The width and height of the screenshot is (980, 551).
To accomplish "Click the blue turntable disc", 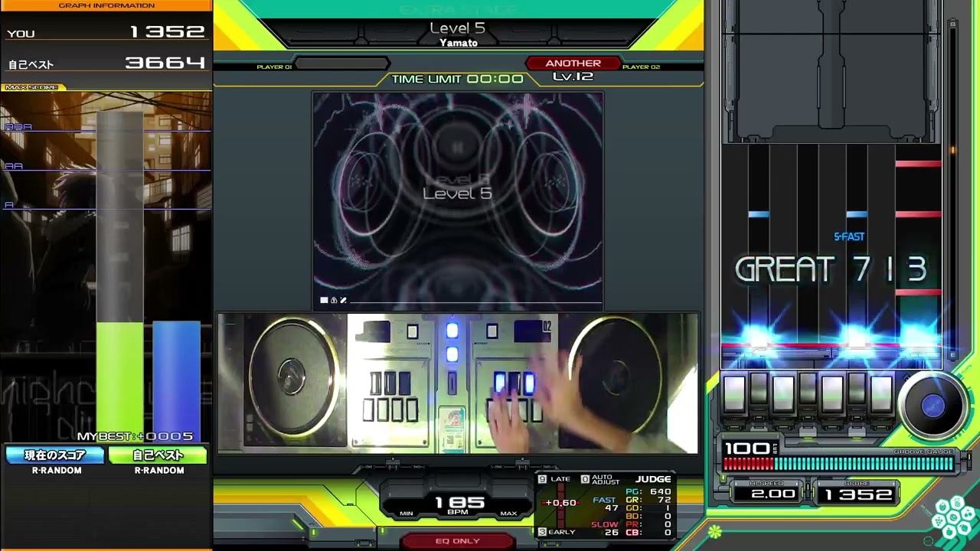I will 933,406.
